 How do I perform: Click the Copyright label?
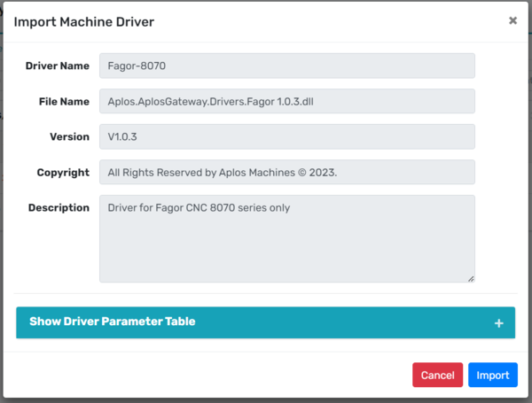click(63, 173)
